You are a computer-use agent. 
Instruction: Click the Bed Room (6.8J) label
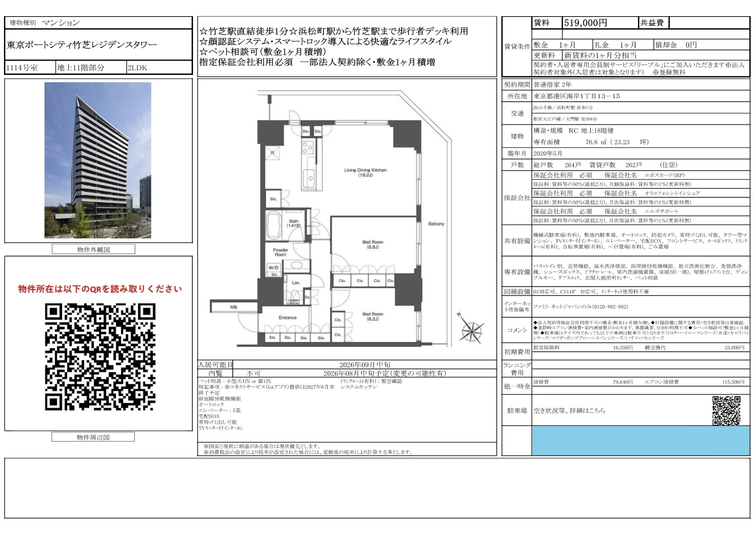[372, 244]
